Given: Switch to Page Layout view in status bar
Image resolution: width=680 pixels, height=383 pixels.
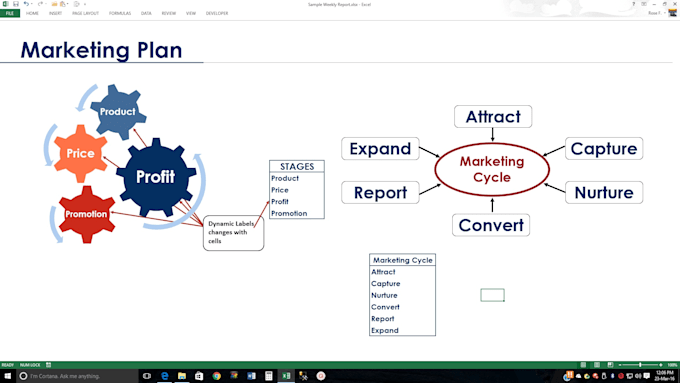Looking at the screenshot, I should 597,365.
